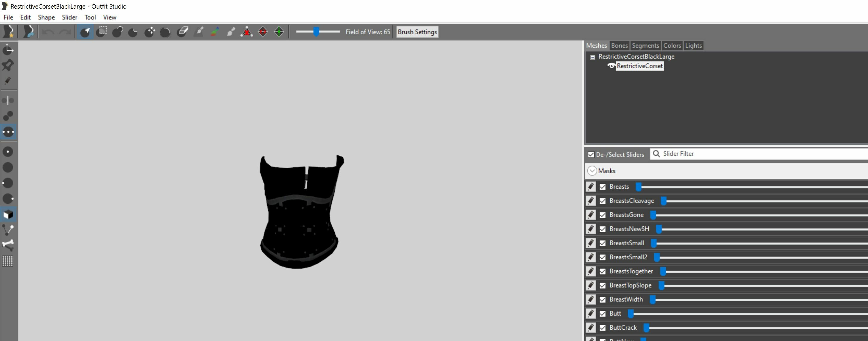Toggle the De-/Select Sliders checkbox
868x341 pixels.
[x=591, y=155]
